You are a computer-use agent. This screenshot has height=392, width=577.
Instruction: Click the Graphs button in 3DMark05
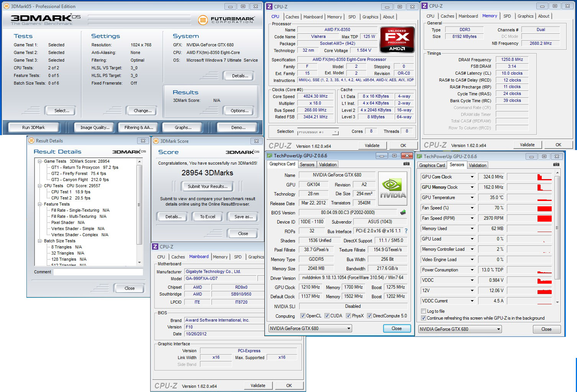[x=183, y=127]
